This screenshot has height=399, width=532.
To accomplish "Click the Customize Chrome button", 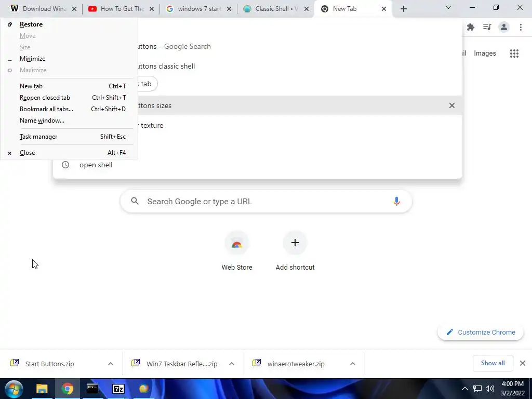I will point(481,332).
